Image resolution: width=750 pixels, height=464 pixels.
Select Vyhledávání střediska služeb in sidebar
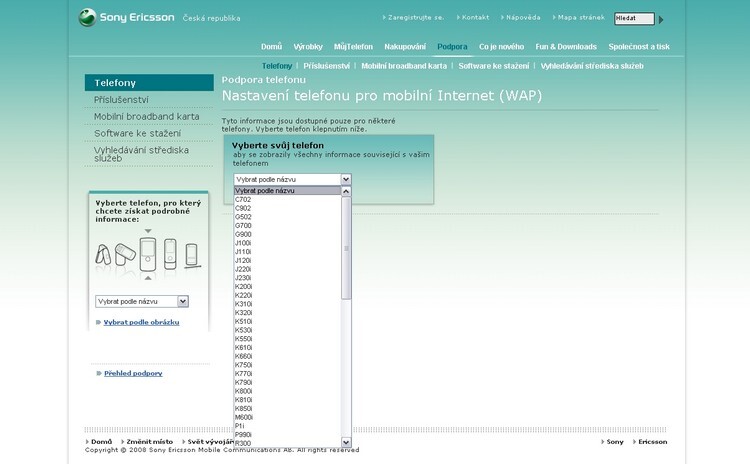coord(141,154)
